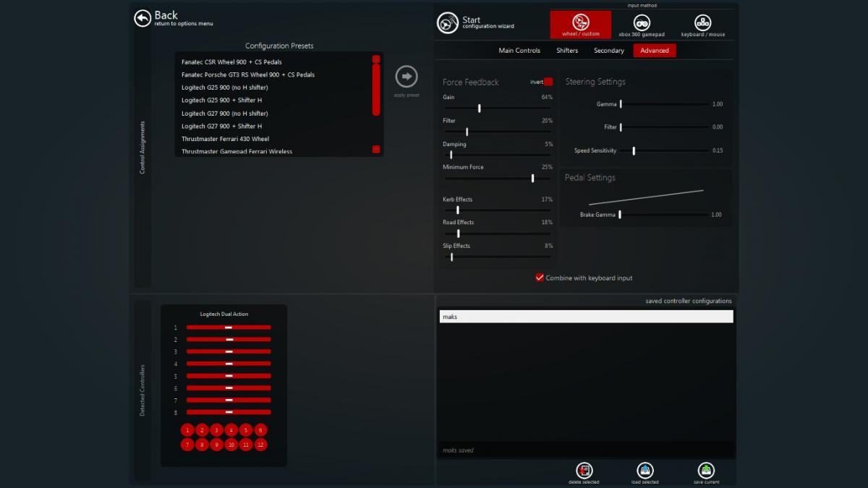This screenshot has width=868, height=488.
Task: Select wheel / custom input method
Action: pos(580,25)
